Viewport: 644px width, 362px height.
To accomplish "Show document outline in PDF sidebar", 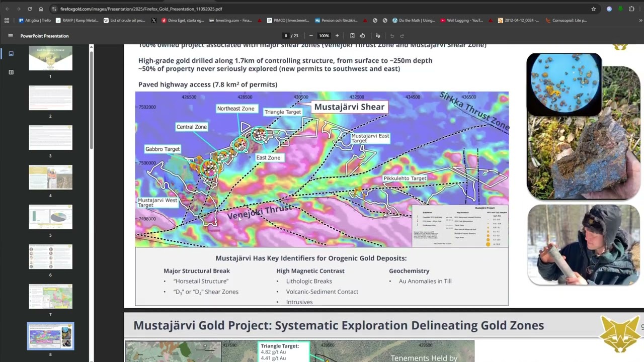I will [11, 72].
